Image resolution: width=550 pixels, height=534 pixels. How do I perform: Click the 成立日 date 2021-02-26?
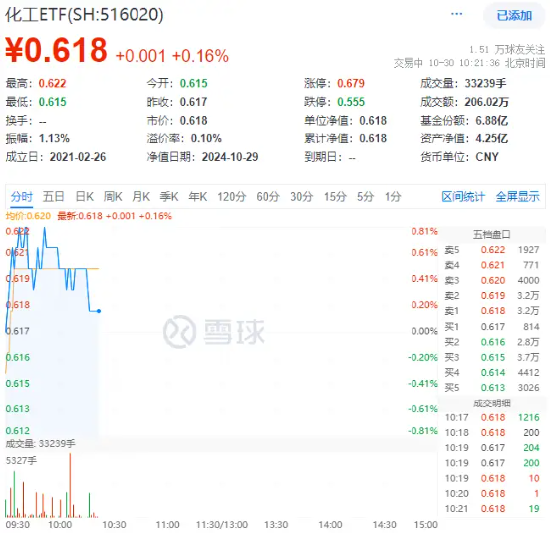click(78, 157)
